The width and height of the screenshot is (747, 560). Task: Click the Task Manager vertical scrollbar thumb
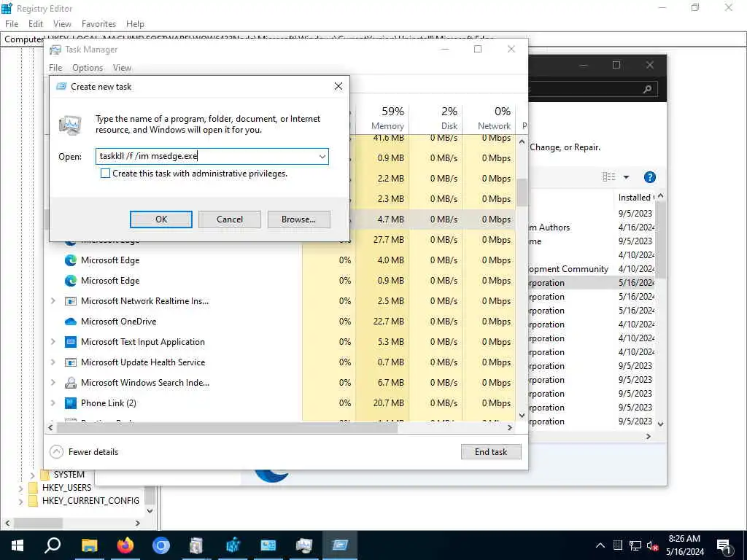[522, 192]
